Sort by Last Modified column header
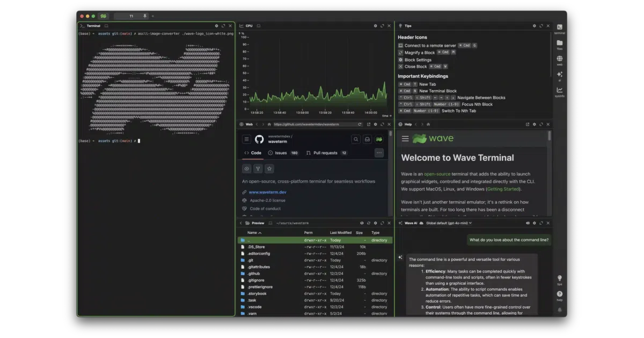This screenshot has height=338, width=644. coord(341,233)
